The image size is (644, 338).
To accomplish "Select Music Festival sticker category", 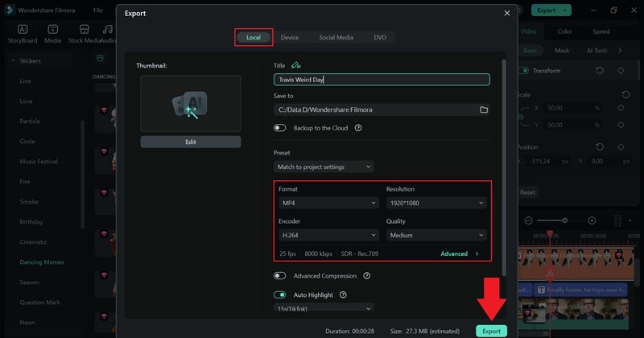I will click(39, 162).
